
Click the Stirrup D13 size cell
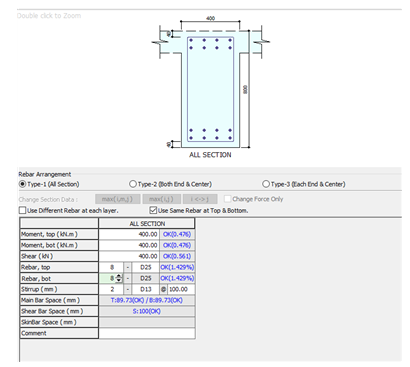pyautogui.click(x=146, y=289)
